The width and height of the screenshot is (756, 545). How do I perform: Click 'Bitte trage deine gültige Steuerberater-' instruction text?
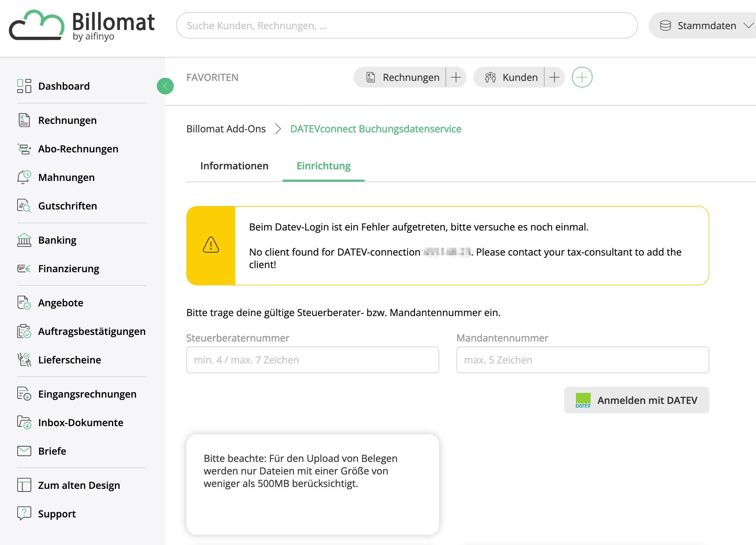(x=343, y=312)
